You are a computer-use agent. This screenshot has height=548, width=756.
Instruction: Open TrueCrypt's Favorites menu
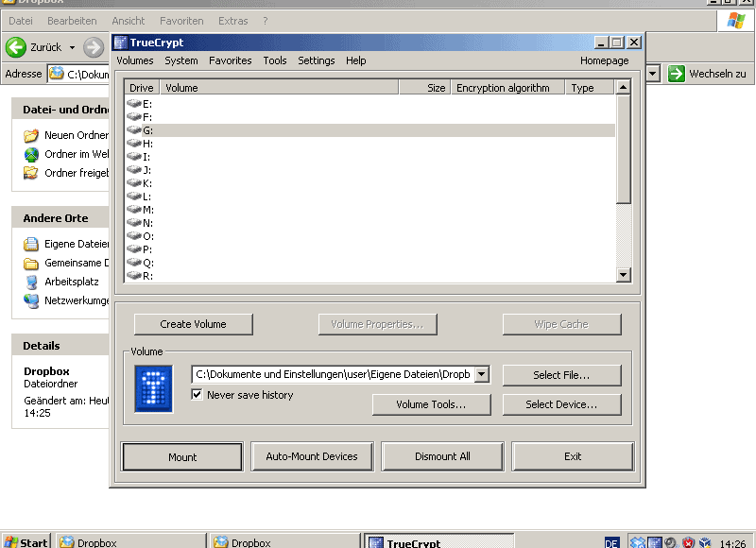coord(230,60)
